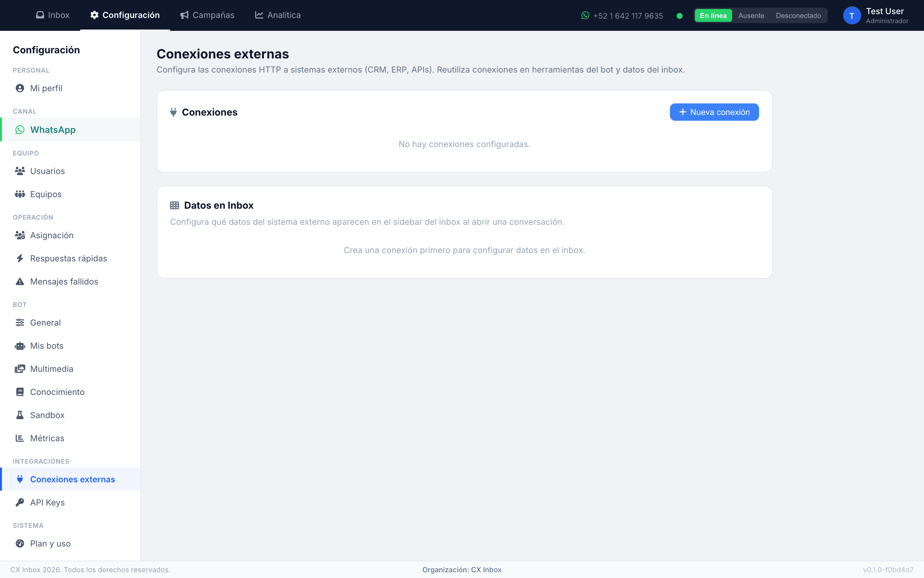Open bot Métricas

click(70, 438)
